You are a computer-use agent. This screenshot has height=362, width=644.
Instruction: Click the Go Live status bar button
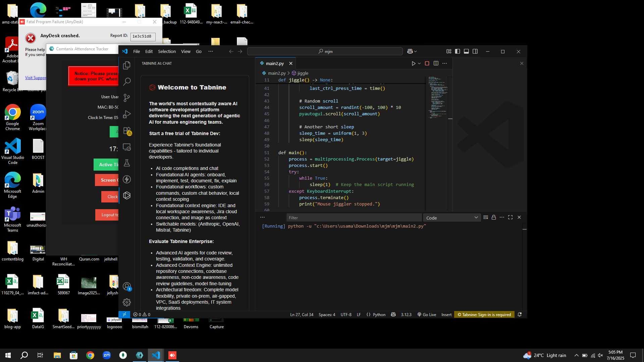pyautogui.click(x=427, y=314)
